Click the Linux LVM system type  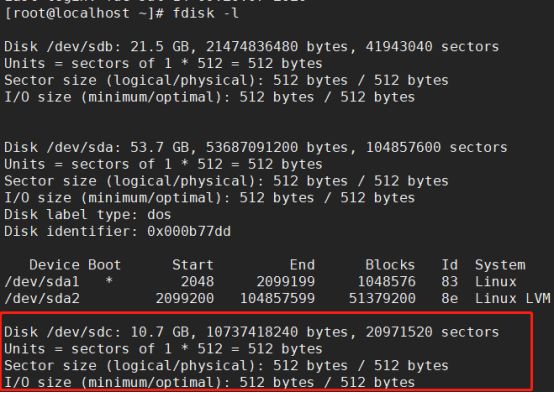(512, 299)
